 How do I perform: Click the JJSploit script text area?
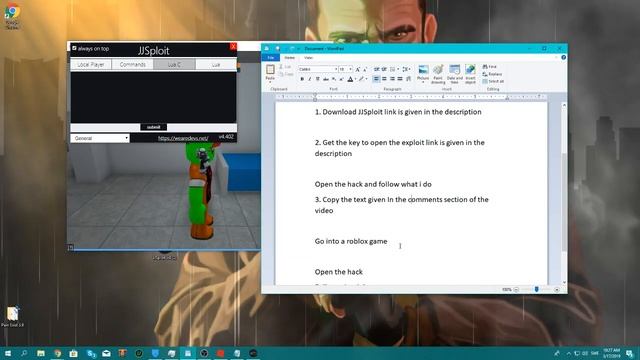point(153,97)
